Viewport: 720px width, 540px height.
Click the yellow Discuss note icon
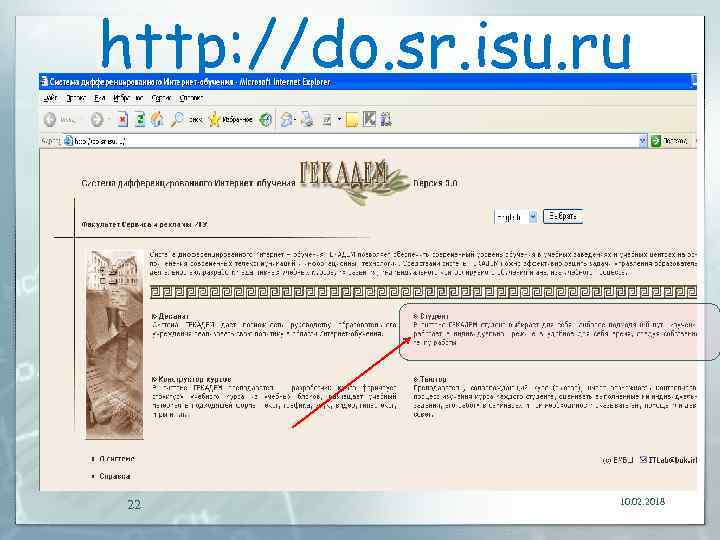click(352, 120)
